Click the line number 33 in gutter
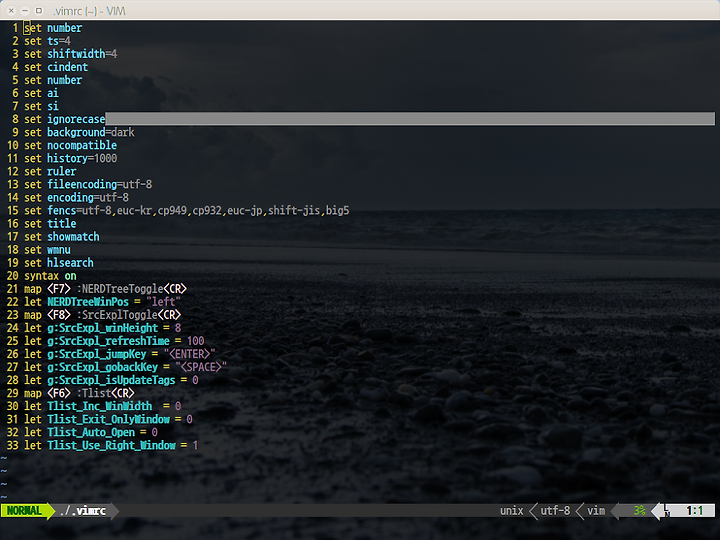720x540 pixels. [x=12, y=445]
